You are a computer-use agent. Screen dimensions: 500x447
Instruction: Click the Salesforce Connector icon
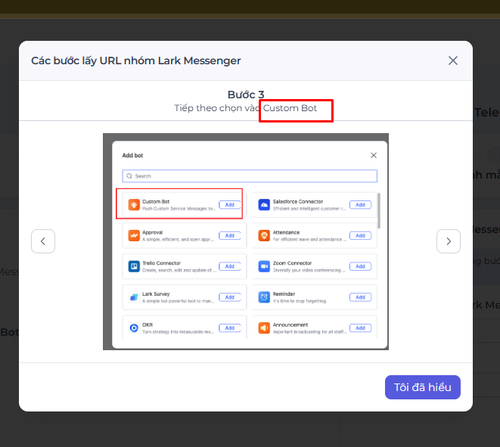coord(264,205)
